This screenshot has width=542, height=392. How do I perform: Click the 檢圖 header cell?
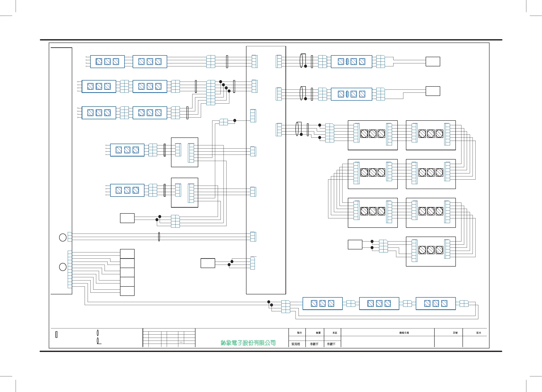coord(318,333)
